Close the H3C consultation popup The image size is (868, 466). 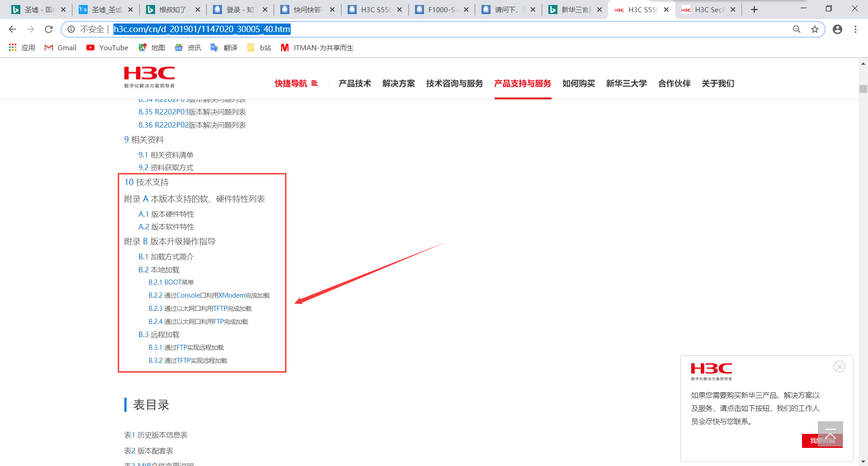(840, 366)
